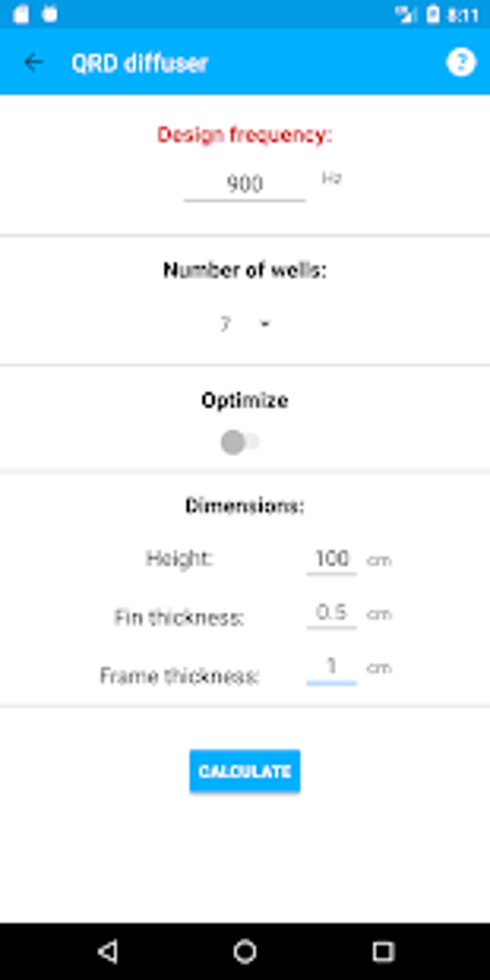Click the Design frequency label
The image size is (490, 980).
pyautogui.click(x=244, y=135)
